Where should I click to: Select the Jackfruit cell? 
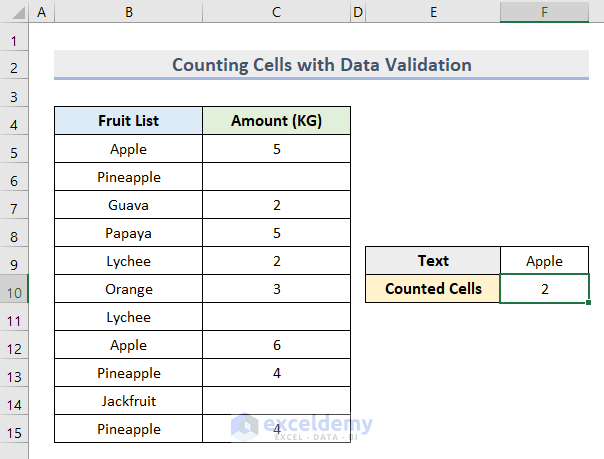[129, 401]
